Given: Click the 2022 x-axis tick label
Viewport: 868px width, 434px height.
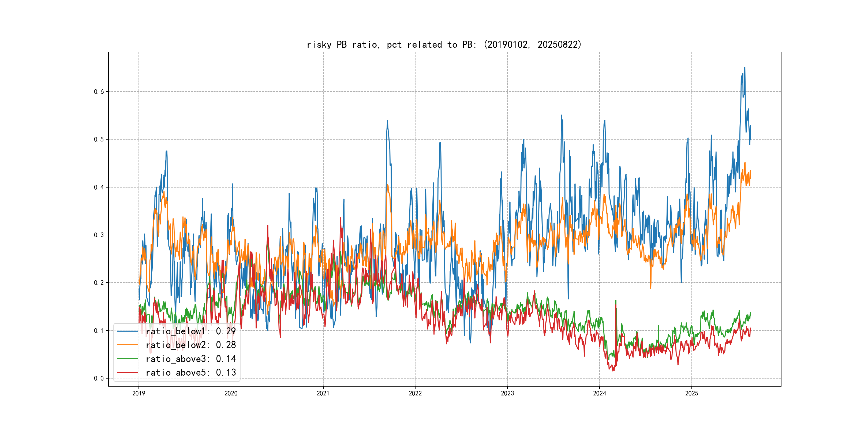Looking at the screenshot, I should [415, 393].
